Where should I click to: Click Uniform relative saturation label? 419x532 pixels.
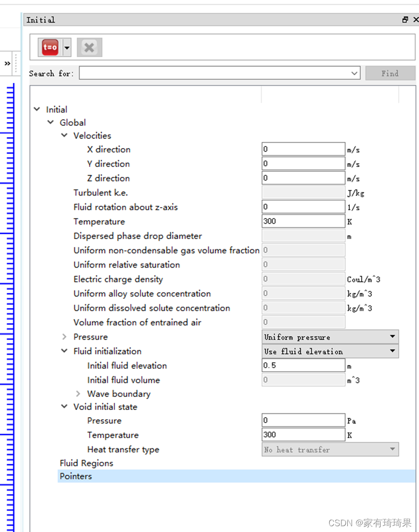tap(126, 265)
